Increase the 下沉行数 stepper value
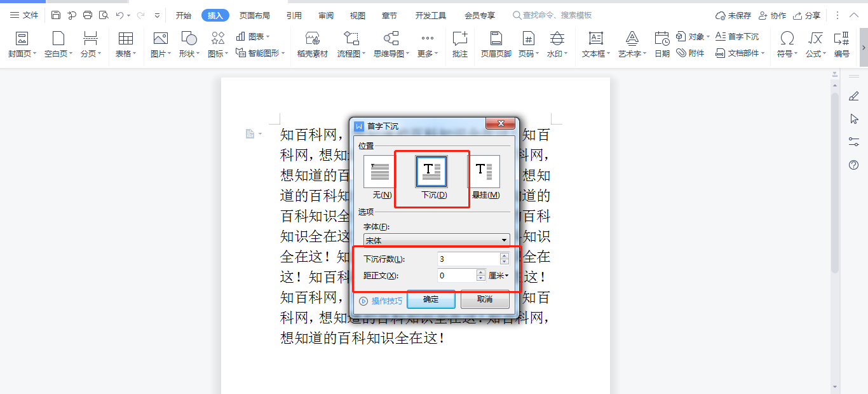The image size is (868, 394). [x=505, y=256]
